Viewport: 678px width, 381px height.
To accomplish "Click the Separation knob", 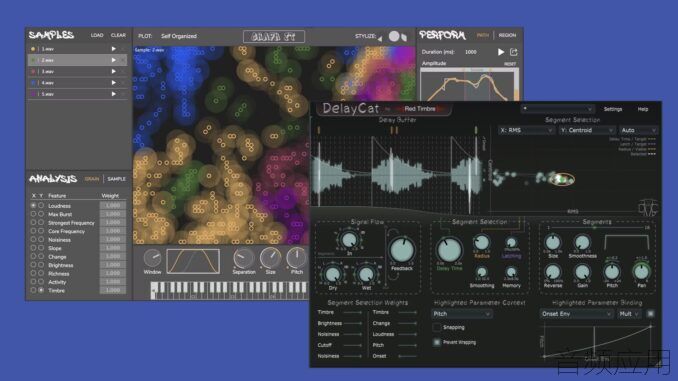I will 243,258.
